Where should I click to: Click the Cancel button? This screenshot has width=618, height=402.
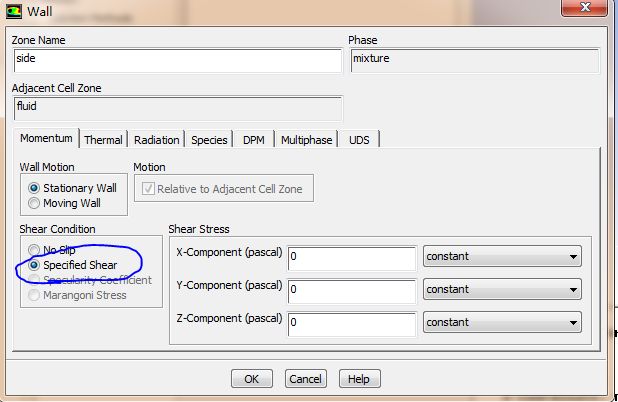click(306, 379)
